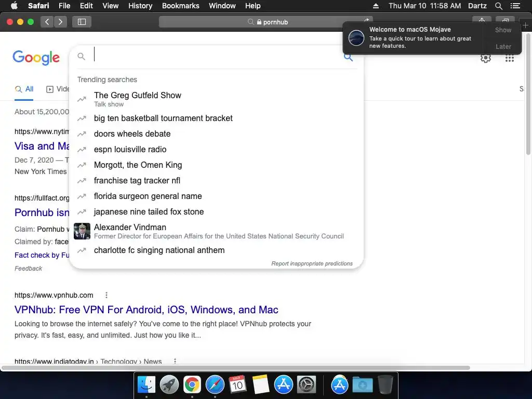Open Calendar in the Dock
Viewport: 532px width, 399px height.
tap(237, 385)
